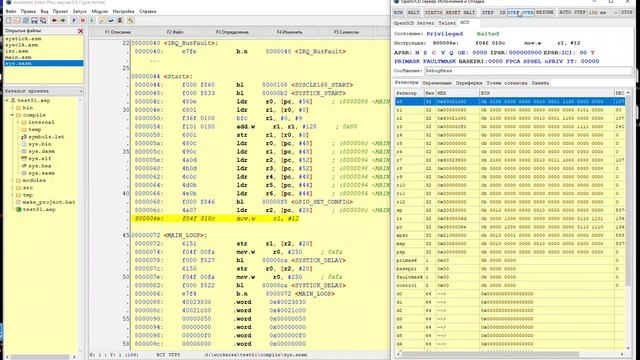Click the Save (floppy disk) toolbar icon
Image resolution: width=640 pixels, height=360 pixels.
click(34, 20)
